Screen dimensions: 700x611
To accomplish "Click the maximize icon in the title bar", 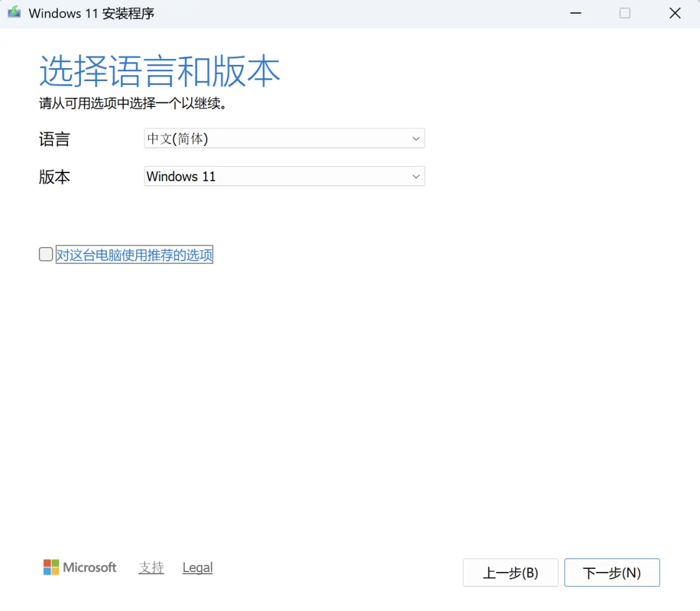I will 624,12.
